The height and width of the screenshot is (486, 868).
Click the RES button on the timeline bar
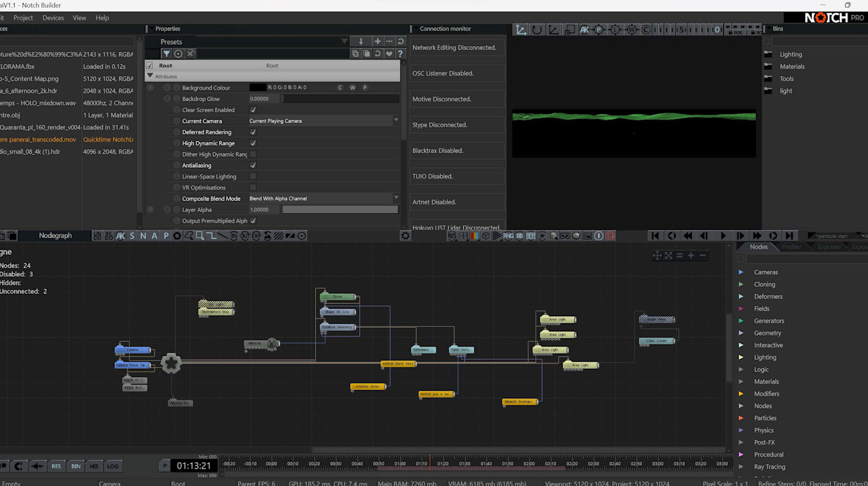pyautogui.click(x=56, y=466)
